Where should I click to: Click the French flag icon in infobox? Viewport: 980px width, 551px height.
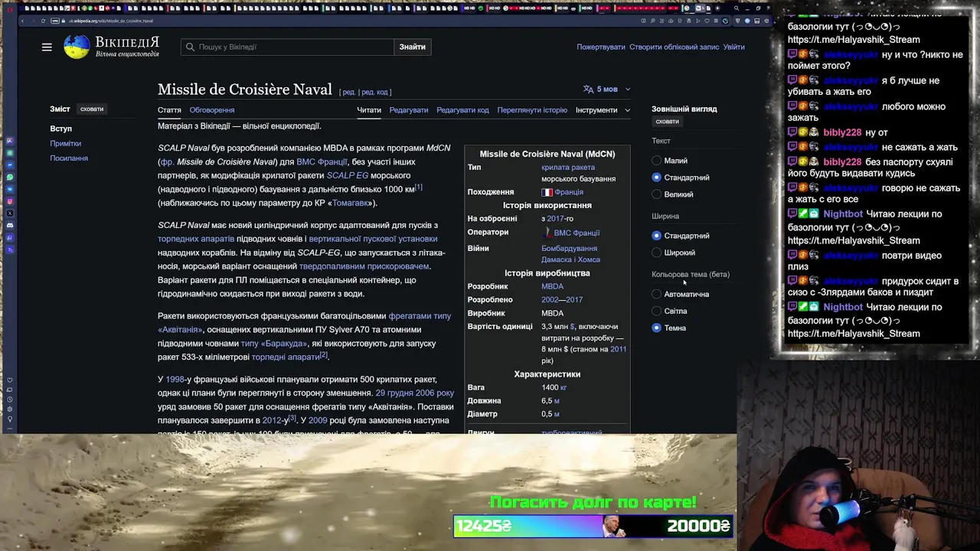coord(547,192)
